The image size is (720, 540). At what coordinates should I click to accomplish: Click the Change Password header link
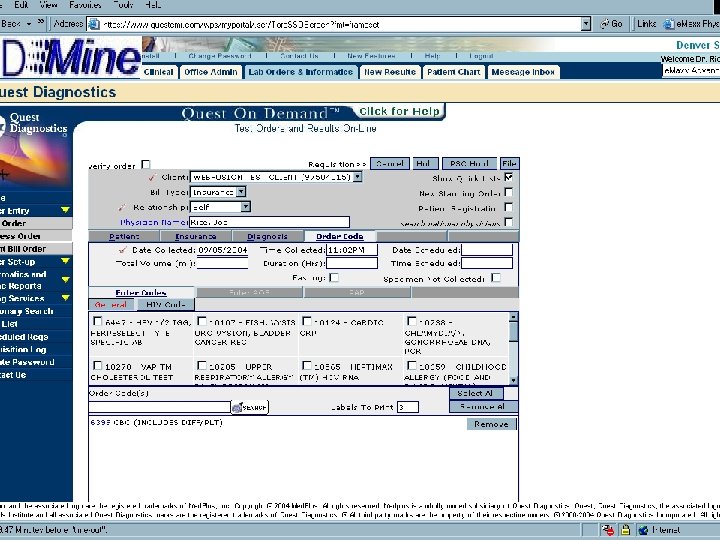click(219, 56)
